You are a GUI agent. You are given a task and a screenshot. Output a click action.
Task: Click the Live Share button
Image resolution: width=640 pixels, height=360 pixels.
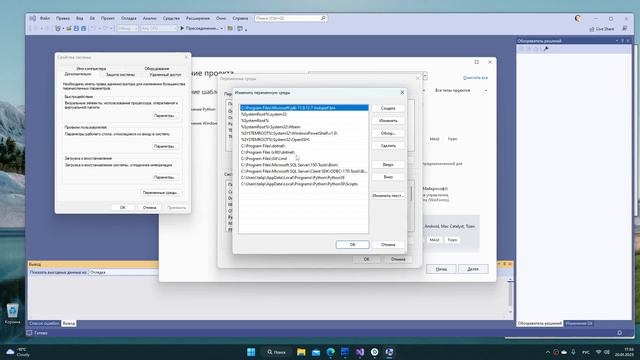[x=602, y=29]
